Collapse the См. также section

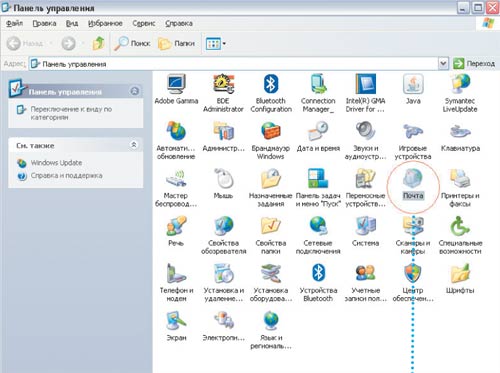click(x=134, y=145)
